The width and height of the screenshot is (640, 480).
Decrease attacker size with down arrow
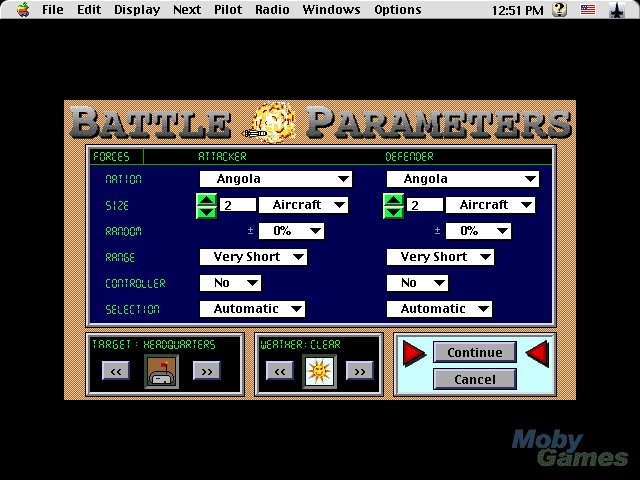[206, 213]
